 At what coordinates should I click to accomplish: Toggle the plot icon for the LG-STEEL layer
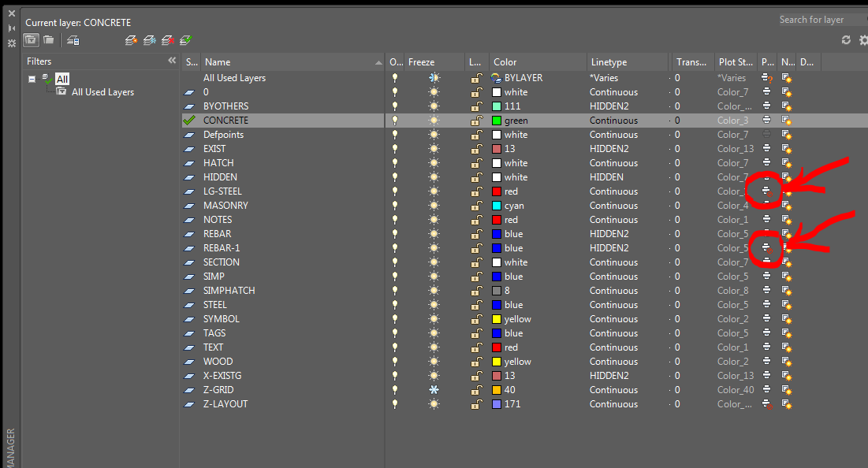click(x=767, y=191)
